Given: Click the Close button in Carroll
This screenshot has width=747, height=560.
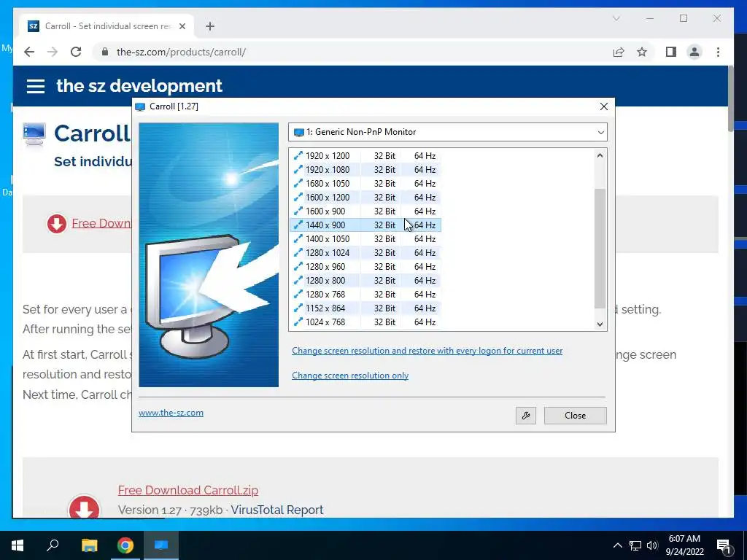Looking at the screenshot, I should click(x=575, y=415).
